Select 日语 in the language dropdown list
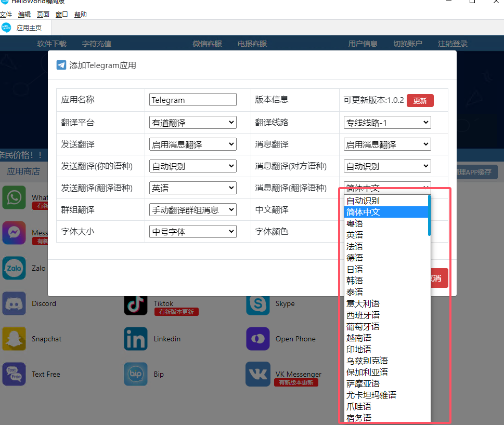This screenshot has width=504, height=425. click(x=355, y=269)
